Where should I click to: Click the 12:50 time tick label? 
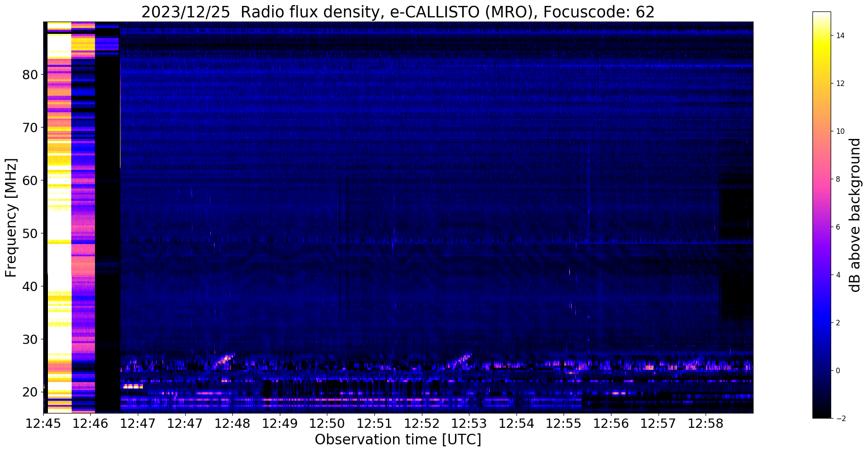(x=327, y=424)
